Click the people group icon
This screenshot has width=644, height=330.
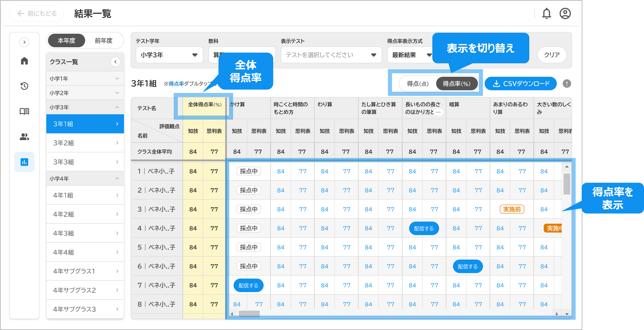(x=24, y=137)
